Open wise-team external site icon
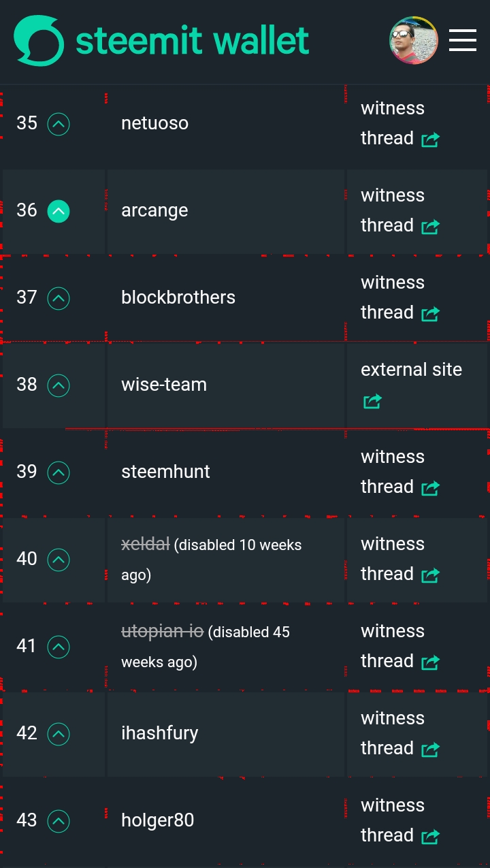The image size is (490, 868). point(372,401)
